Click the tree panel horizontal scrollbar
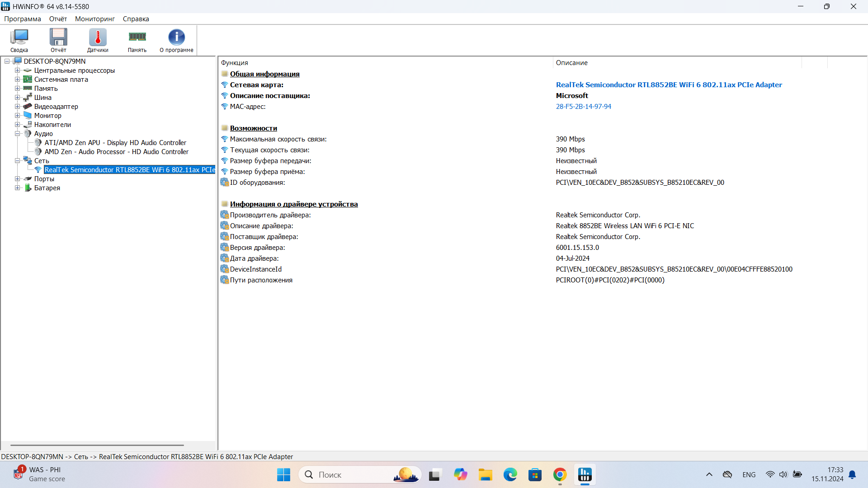 coord(97,445)
